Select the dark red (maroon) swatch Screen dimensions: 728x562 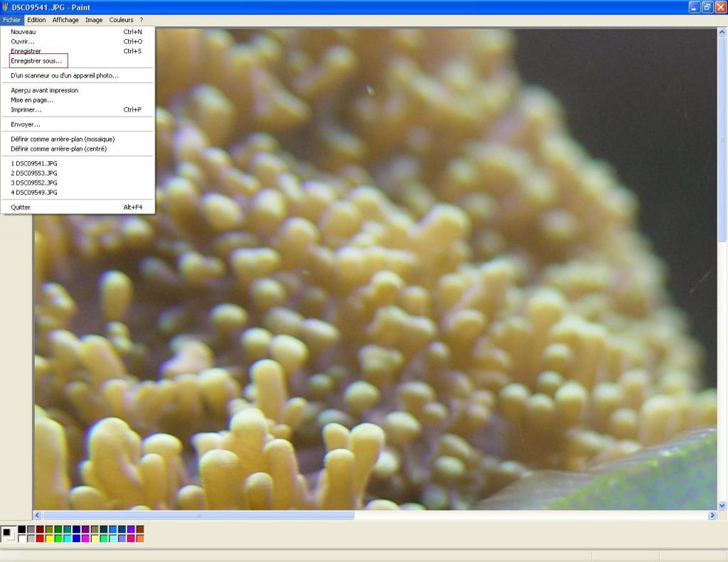coord(40,529)
